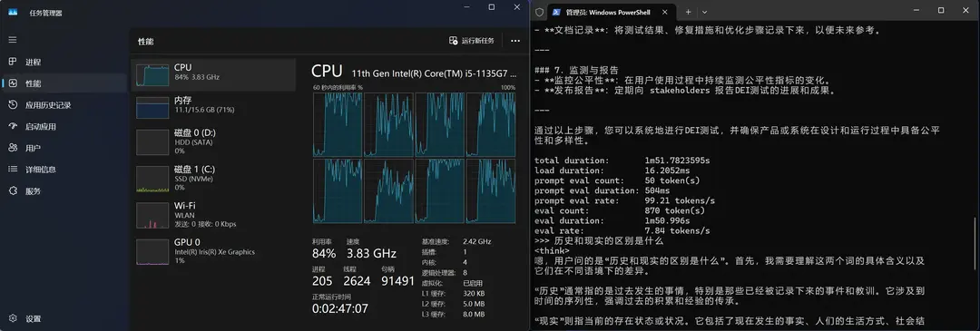Screen dimensions: 980x331
Task: Click the handles count 91491
Action: point(397,281)
